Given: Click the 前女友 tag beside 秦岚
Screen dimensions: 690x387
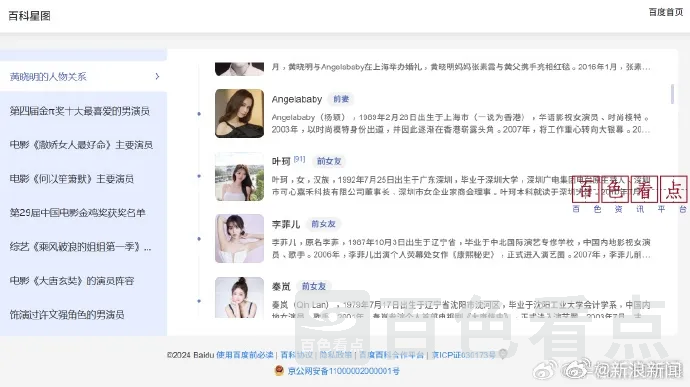Looking at the screenshot, I should click(314, 286).
